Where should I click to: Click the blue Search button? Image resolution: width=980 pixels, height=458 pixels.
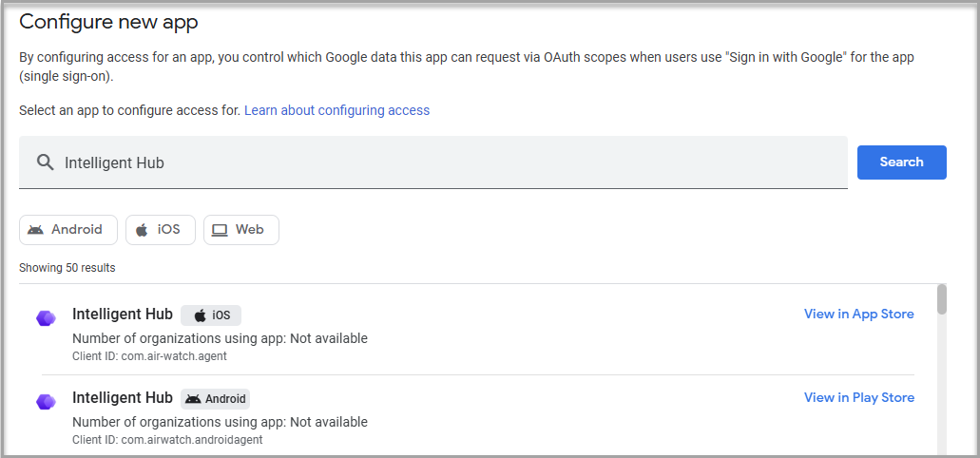[901, 162]
